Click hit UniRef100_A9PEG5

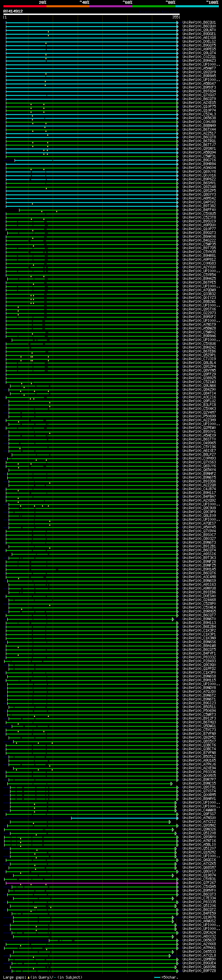(x=199, y=49)
